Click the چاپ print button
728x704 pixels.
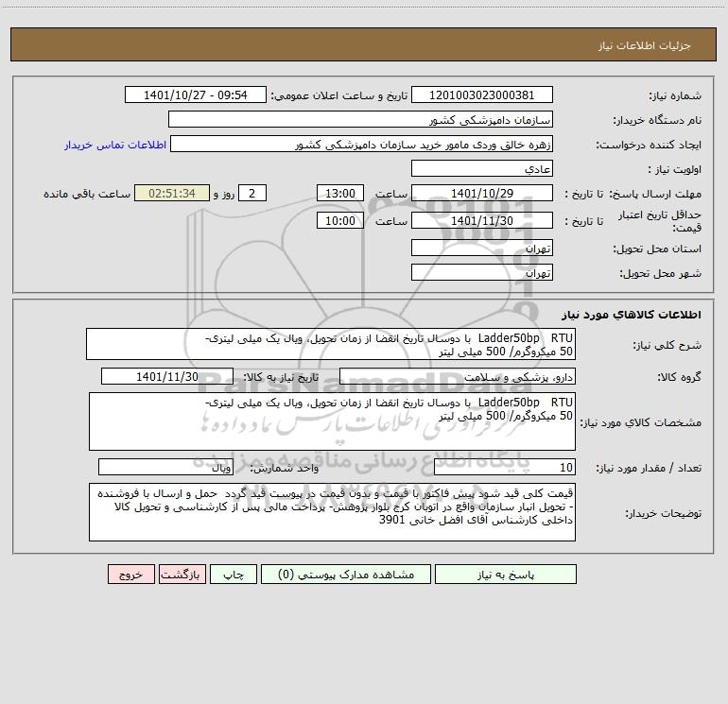234,575
